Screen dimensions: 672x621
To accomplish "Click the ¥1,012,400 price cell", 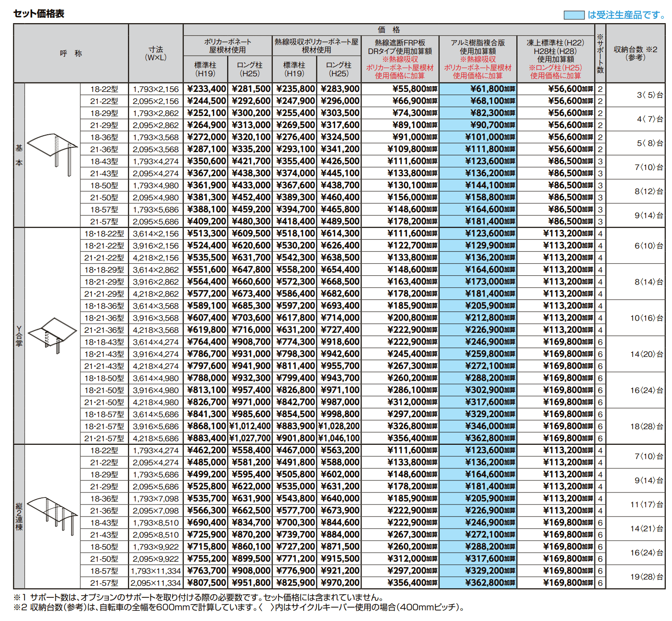I will [250, 426].
